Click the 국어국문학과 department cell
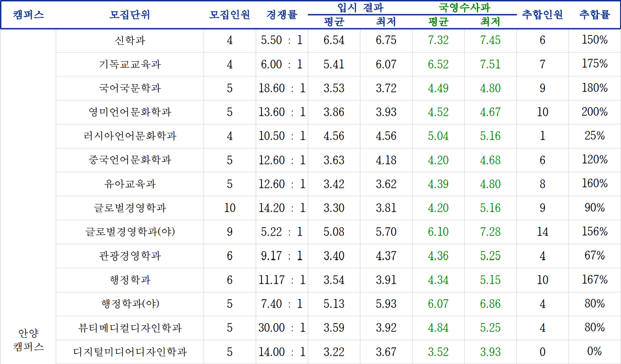This screenshot has height=364, width=621. tap(130, 88)
